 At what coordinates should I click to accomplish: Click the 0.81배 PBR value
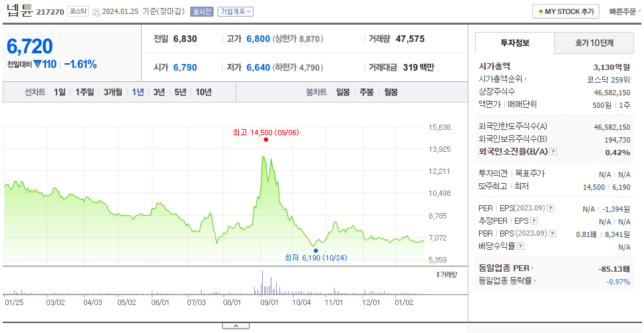coord(585,234)
